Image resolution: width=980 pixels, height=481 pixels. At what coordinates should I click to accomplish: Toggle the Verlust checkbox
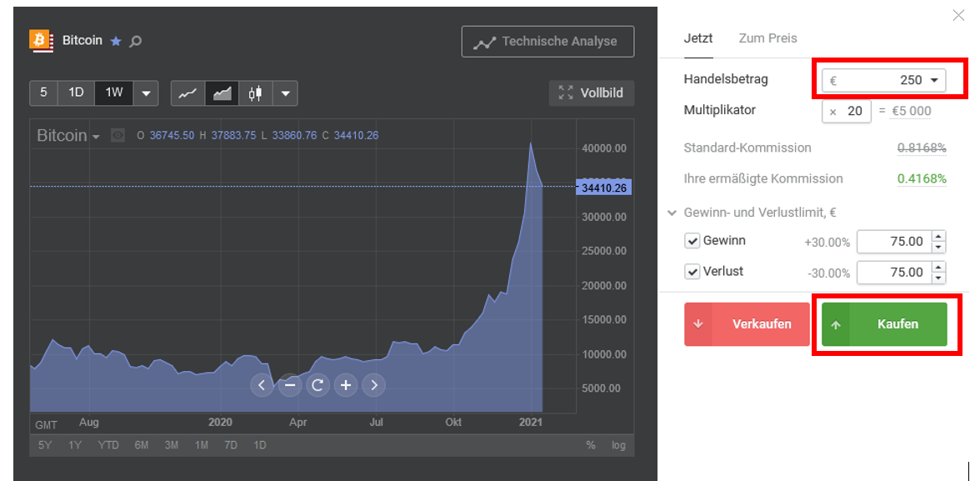(692, 272)
